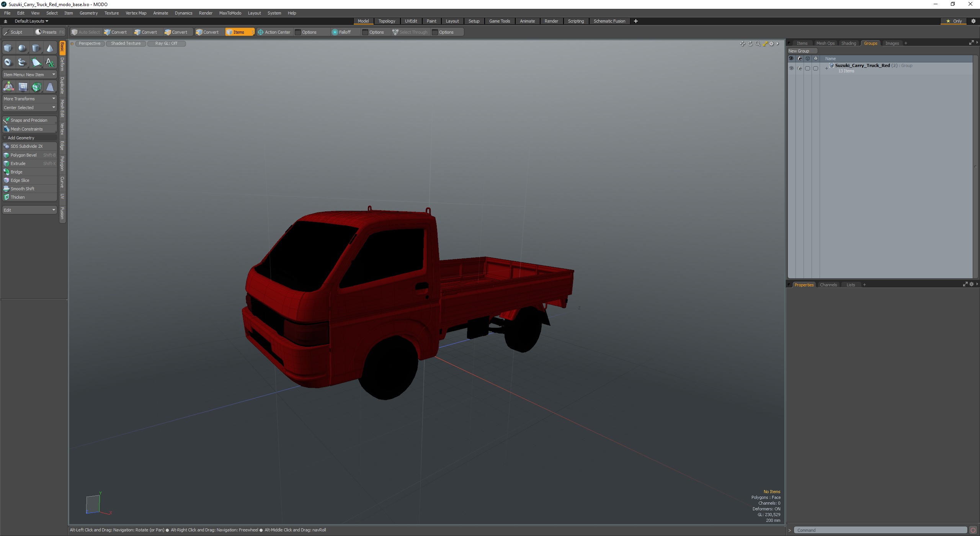The width and height of the screenshot is (980, 536).
Task: Click the Suzuki_Carry_Truck_Red group cube icon
Action: tap(831, 65)
